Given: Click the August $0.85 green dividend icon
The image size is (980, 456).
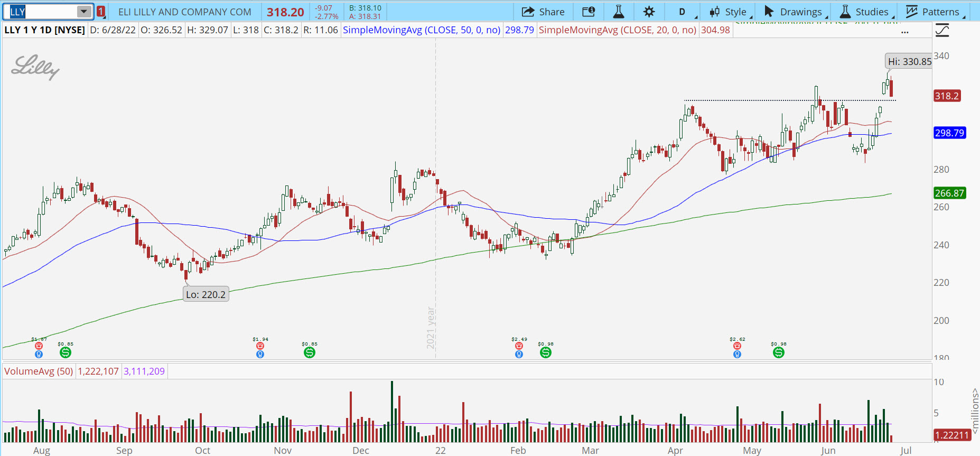Looking at the screenshot, I should (66, 352).
